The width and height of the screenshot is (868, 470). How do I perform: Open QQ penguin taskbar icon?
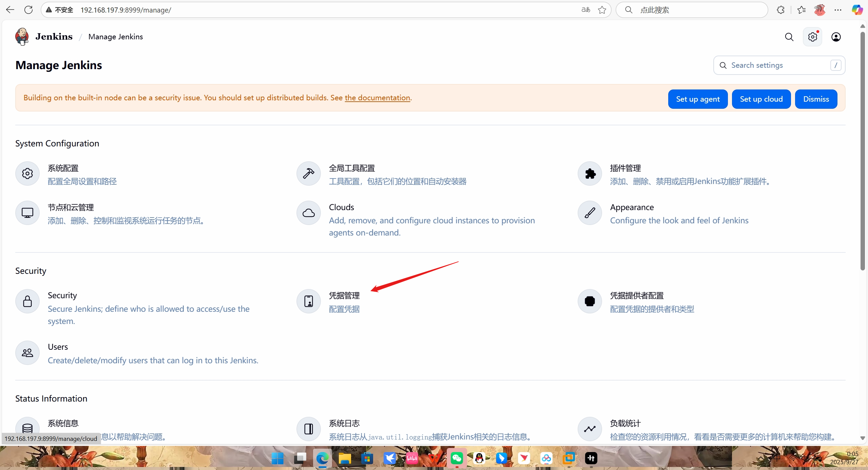pos(479,458)
